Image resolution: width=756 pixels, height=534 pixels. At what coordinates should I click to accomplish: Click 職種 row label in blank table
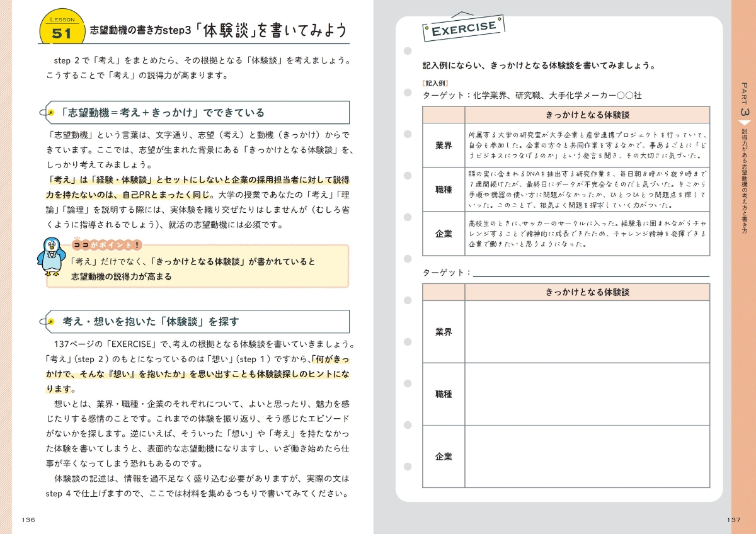[x=444, y=394]
